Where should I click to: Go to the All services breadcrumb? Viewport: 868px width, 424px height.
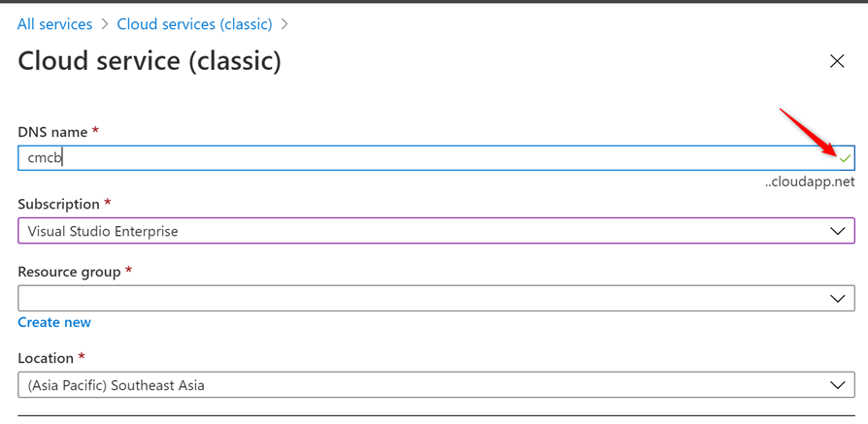(54, 24)
